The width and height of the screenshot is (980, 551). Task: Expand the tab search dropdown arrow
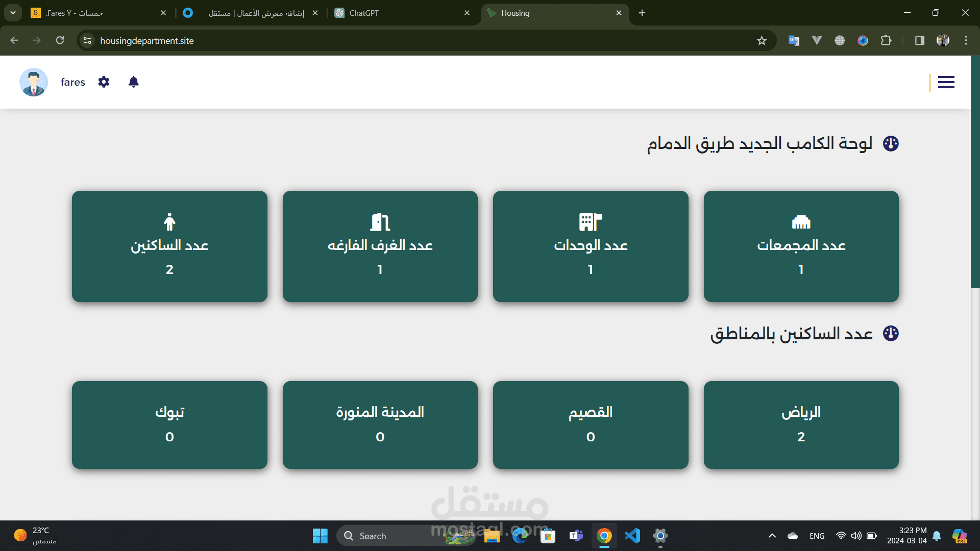13,13
